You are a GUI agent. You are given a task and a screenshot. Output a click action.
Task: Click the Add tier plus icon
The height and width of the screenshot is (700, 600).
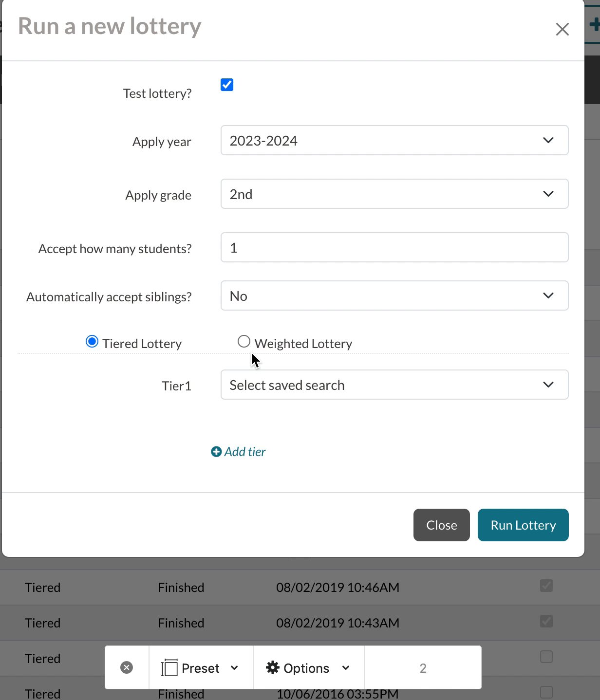(x=216, y=452)
